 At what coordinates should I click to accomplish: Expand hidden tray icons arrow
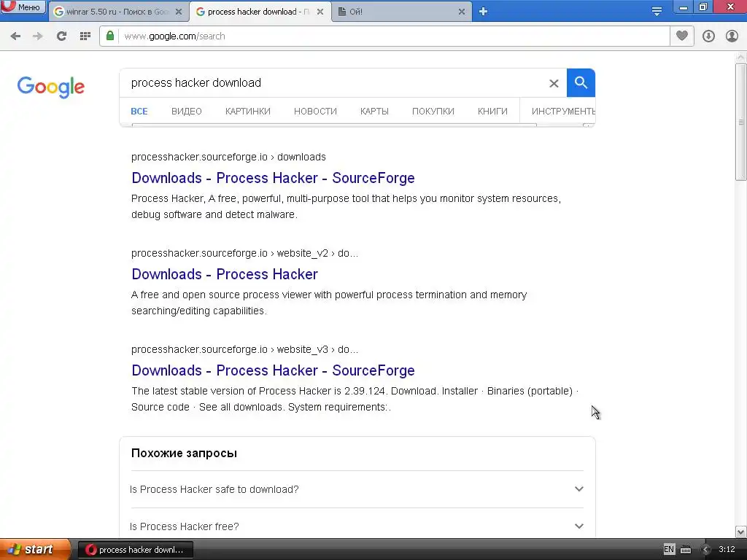coord(705,550)
